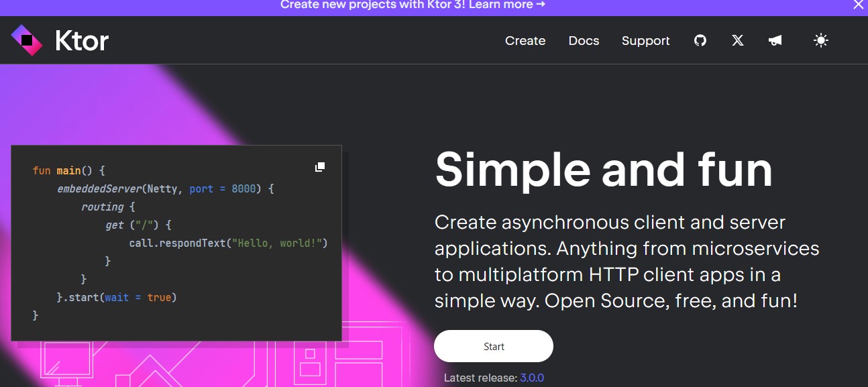Click the Start button

[x=494, y=346]
